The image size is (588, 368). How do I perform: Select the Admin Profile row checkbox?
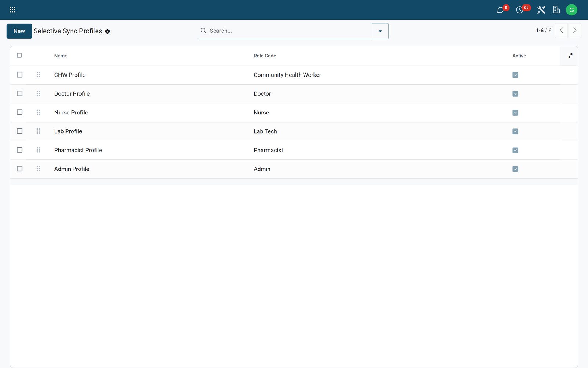19,169
